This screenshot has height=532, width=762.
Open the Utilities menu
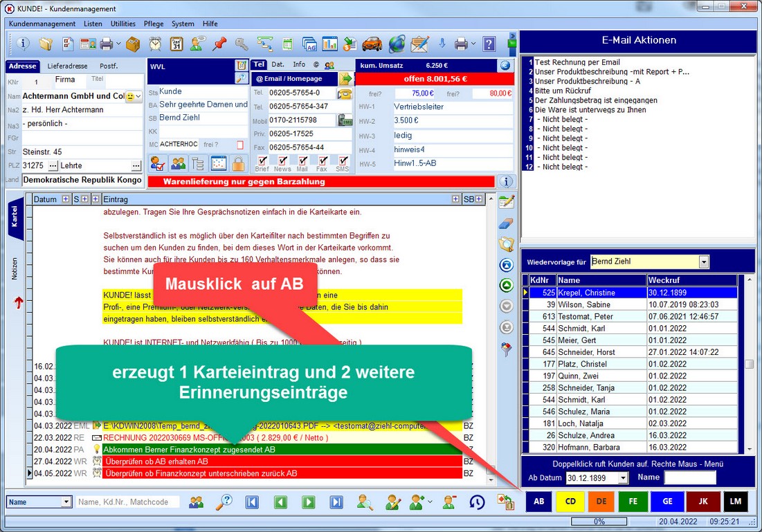[123, 24]
